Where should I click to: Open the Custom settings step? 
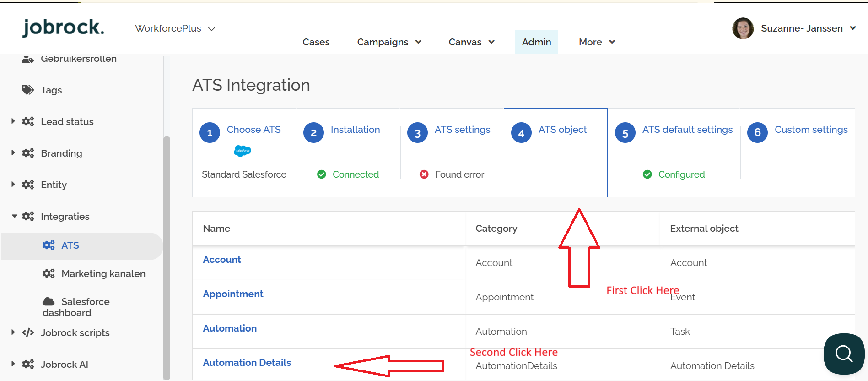tap(811, 130)
